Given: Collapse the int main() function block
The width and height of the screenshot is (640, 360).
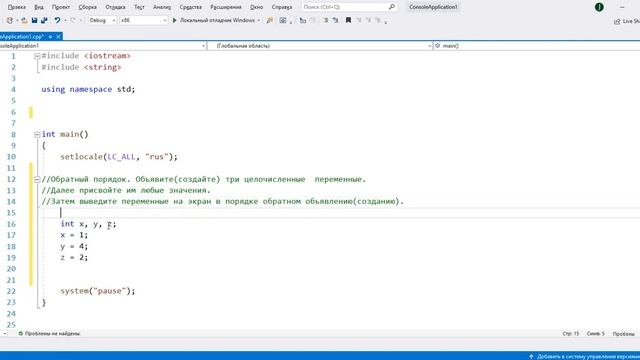Looking at the screenshot, I should 37,134.
